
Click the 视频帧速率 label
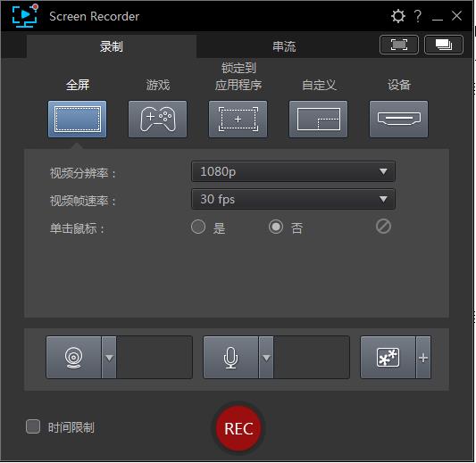pyautogui.click(x=82, y=201)
